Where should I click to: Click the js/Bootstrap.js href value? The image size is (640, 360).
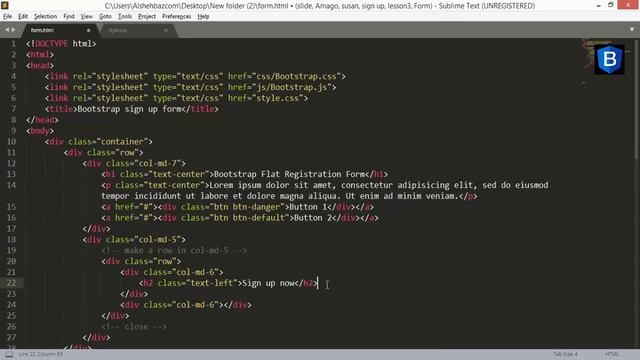pyautogui.click(x=292, y=87)
